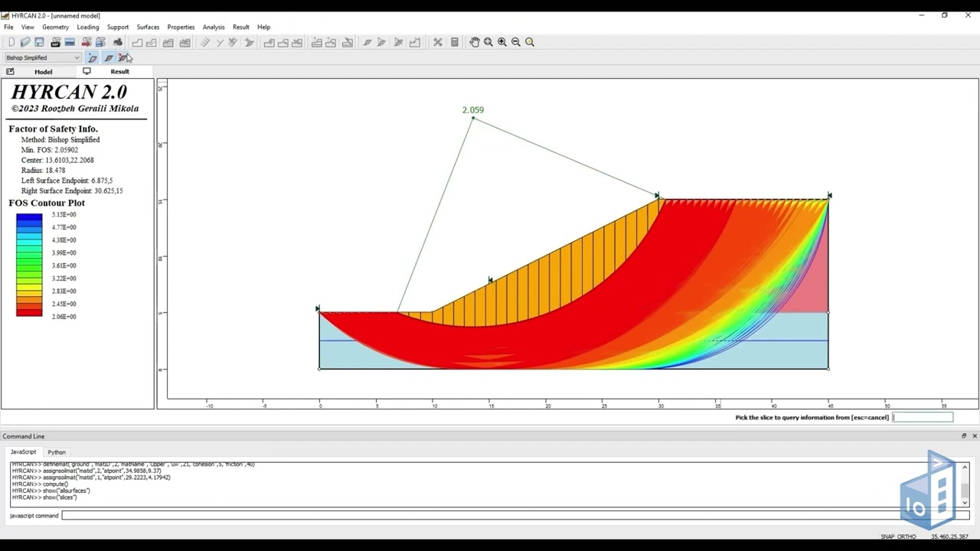Viewport: 980px width, 551px height.
Task: Open the Loading menu
Action: 88,27
